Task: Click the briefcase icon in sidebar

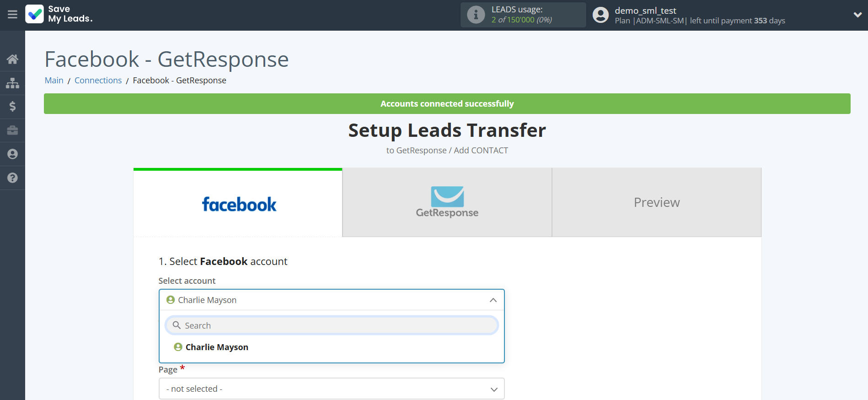Action: pos(12,130)
